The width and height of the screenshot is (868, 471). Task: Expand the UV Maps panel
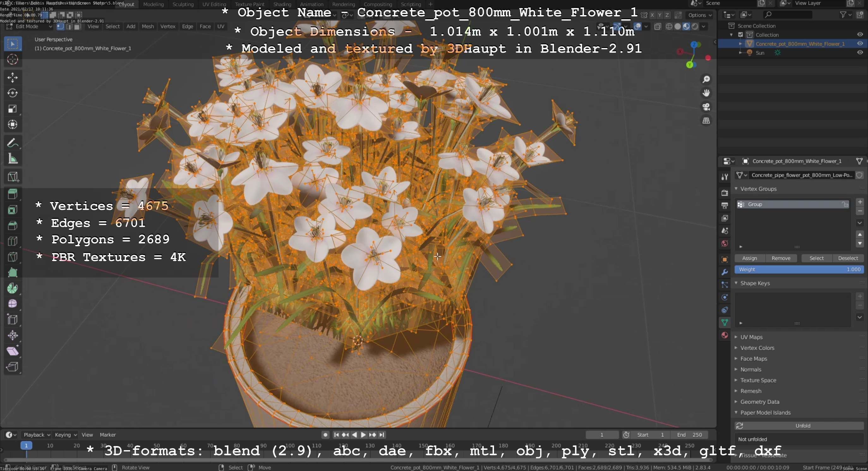pyautogui.click(x=736, y=337)
